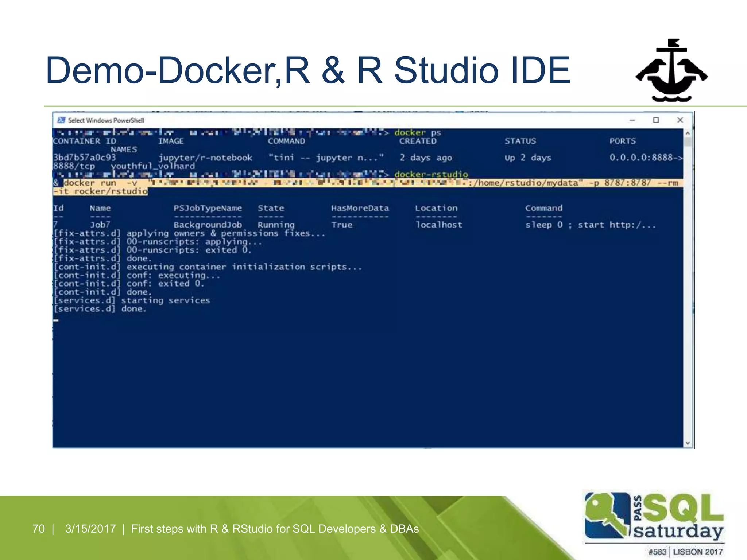The height and width of the screenshot is (560, 747).
Task: Click the scrollbar down arrow in PowerShell
Action: [688, 443]
